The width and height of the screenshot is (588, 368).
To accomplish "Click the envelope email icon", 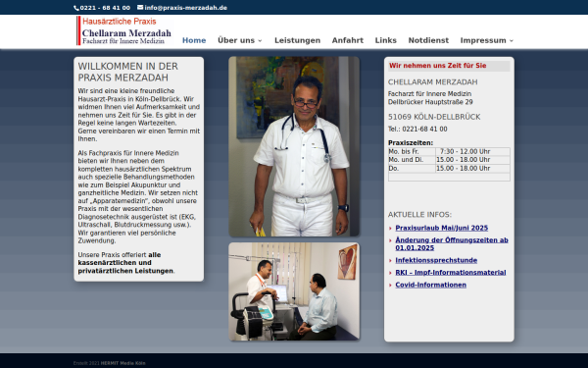I will 140,7.
